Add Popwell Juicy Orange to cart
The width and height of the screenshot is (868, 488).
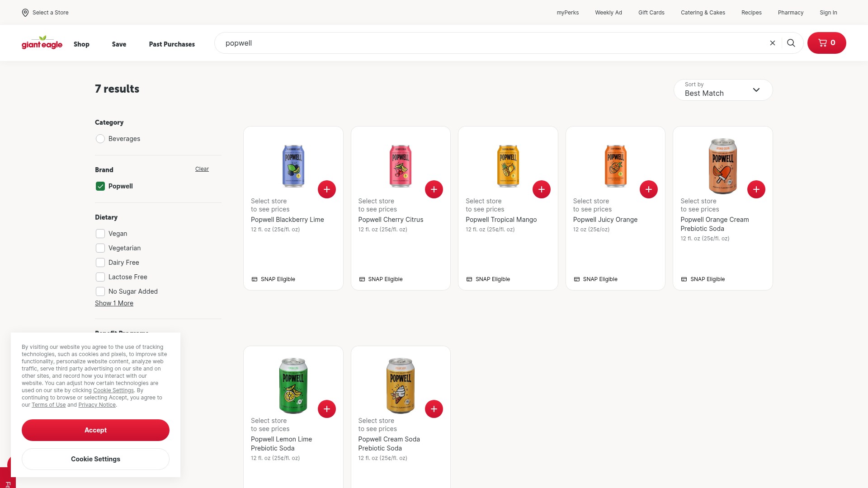pyautogui.click(x=649, y=189)
